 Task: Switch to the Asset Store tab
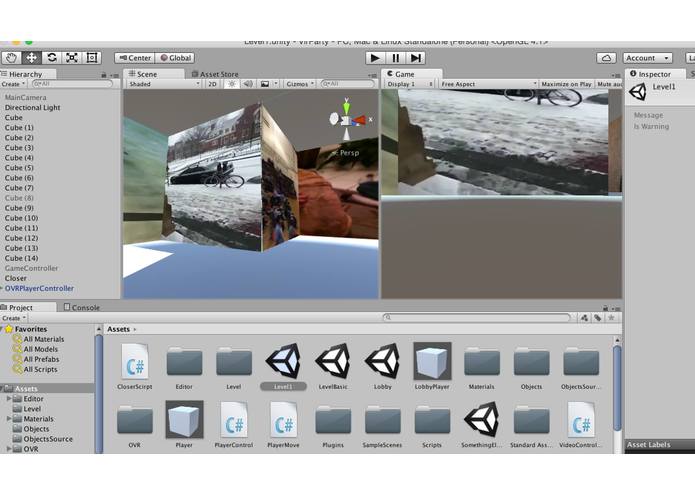[215, 74]
